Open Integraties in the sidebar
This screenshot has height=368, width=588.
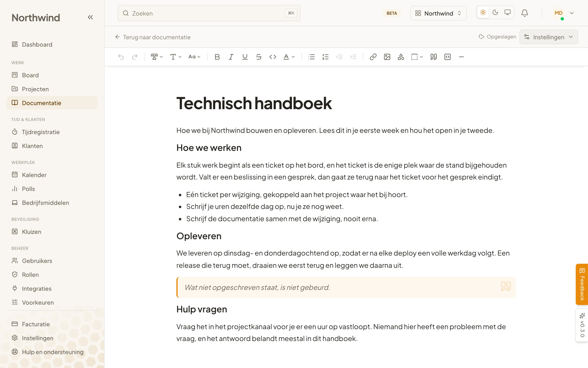click(x=52, y=289)
